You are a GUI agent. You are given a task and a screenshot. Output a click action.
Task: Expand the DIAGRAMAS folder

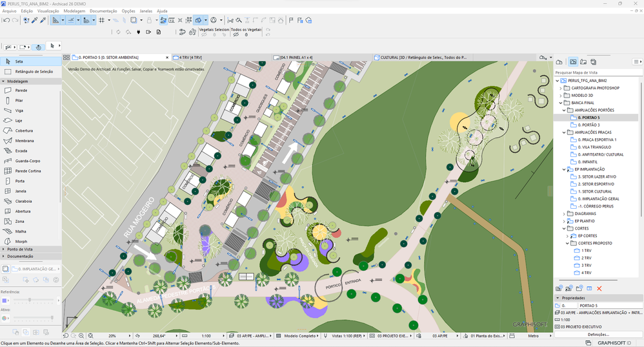[564, 214]
